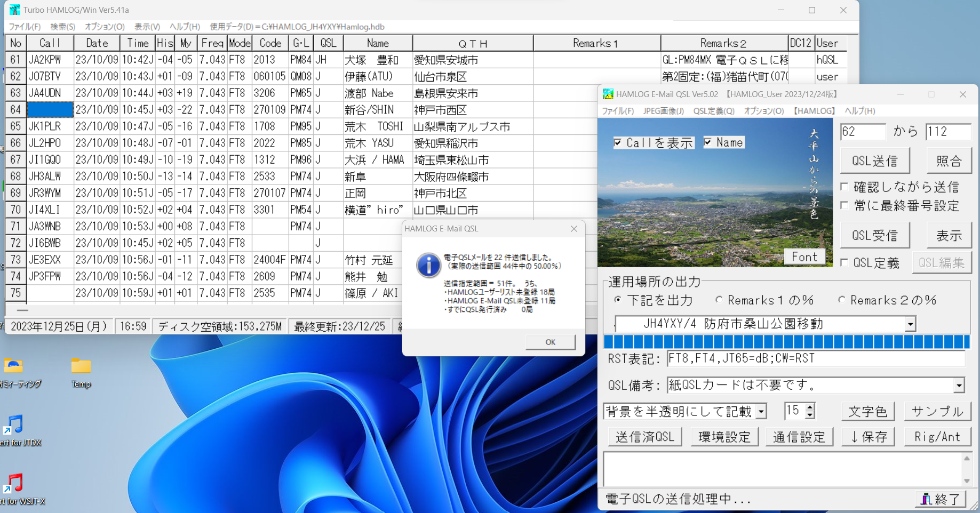Open the meeting folder icon on the desktop
980x513 pixels.
click(x=13, y=366)
